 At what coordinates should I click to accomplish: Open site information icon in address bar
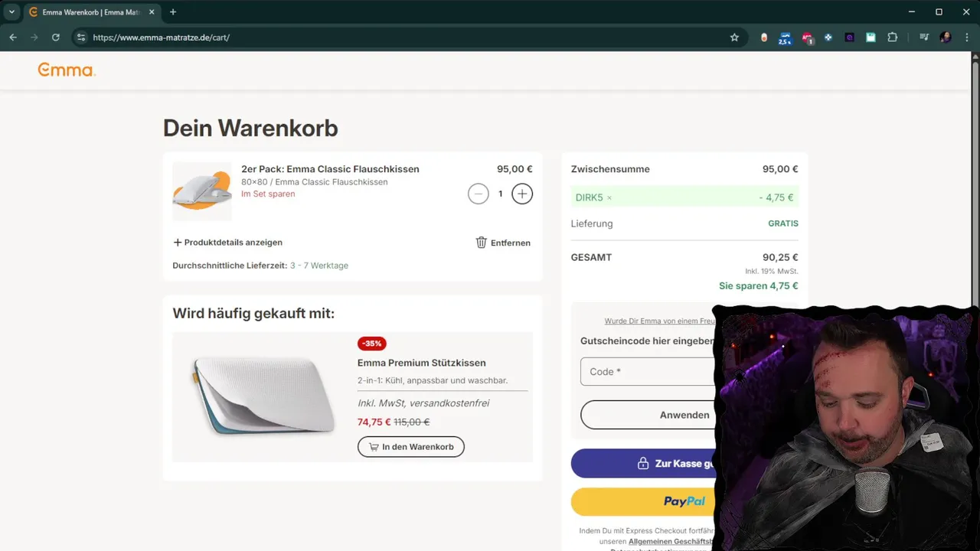(x=81, y=37)
